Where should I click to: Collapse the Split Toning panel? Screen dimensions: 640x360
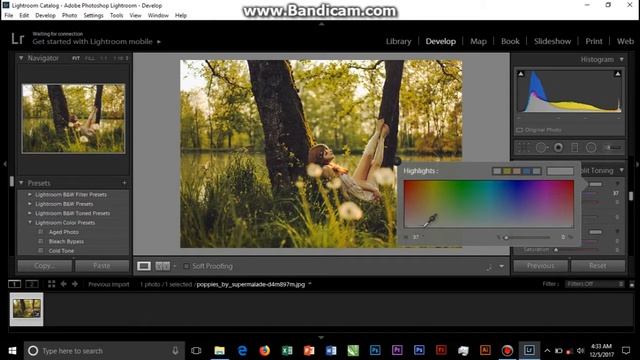pyautogui.click(x=622, y=170)
